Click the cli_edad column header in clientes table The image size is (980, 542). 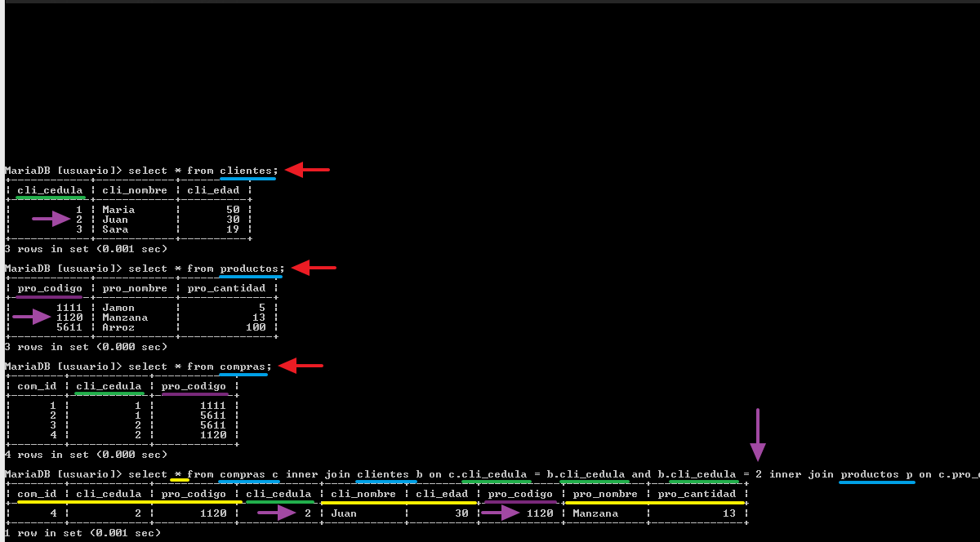(x=213, y=190)
